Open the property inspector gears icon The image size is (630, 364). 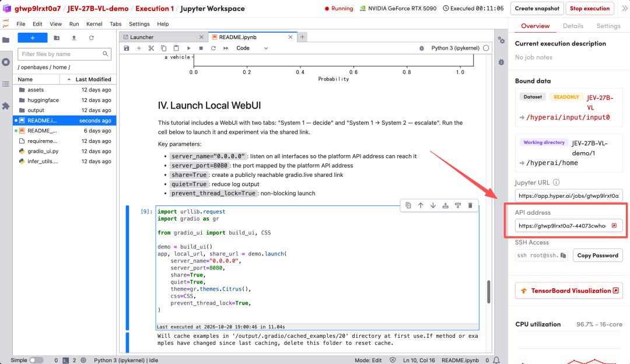[502, 40]
